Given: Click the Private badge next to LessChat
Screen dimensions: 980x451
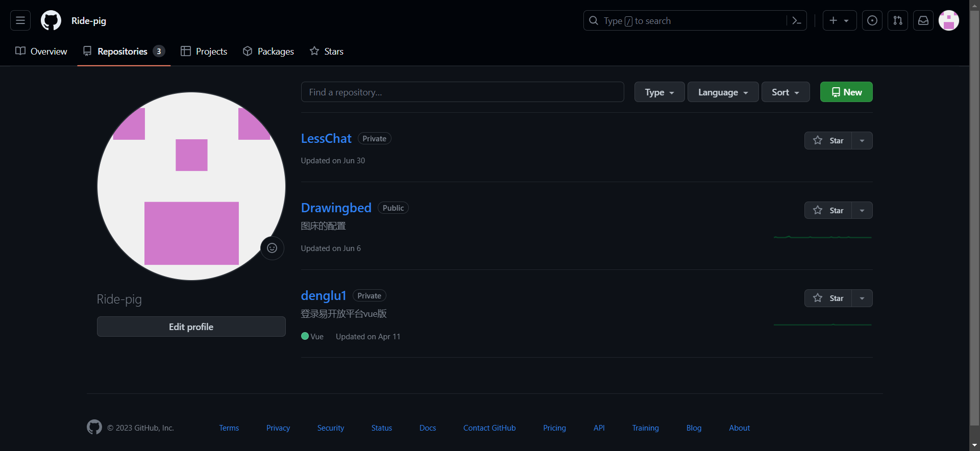Looking at the screenshot, I should pyautogui.click(x=375, y=138).
